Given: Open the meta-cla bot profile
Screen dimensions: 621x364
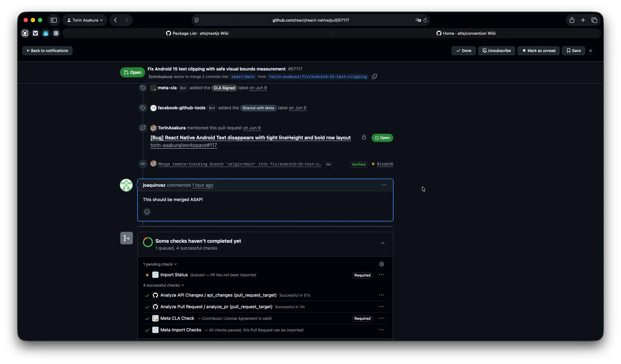Looking at the screenshot, I should coord(167,88).
